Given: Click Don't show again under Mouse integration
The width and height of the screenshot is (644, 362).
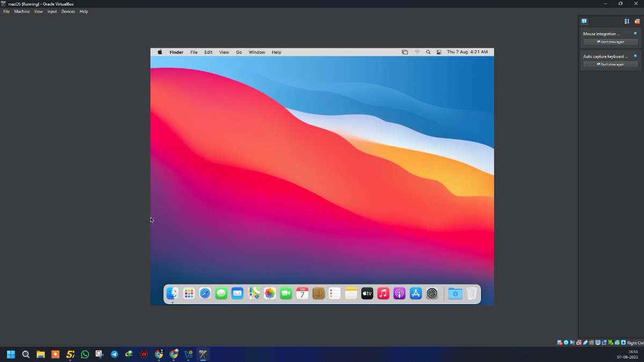Looking at the screenshot, I should (611, 41).
